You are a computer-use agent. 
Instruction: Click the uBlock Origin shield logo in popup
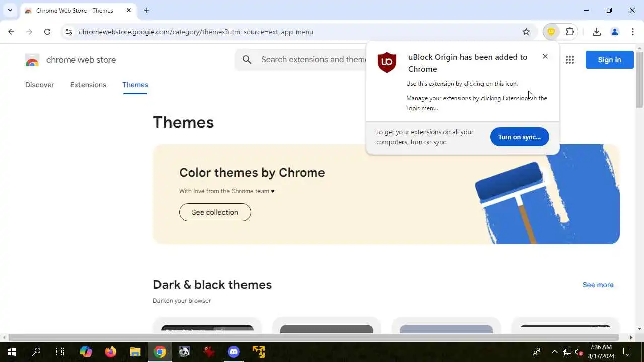(387, 62)
